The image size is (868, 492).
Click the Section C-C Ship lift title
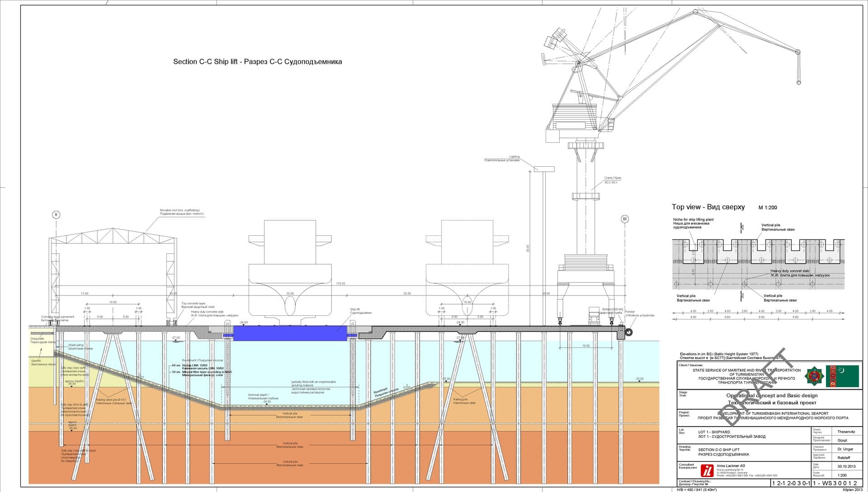pos(257,62)
